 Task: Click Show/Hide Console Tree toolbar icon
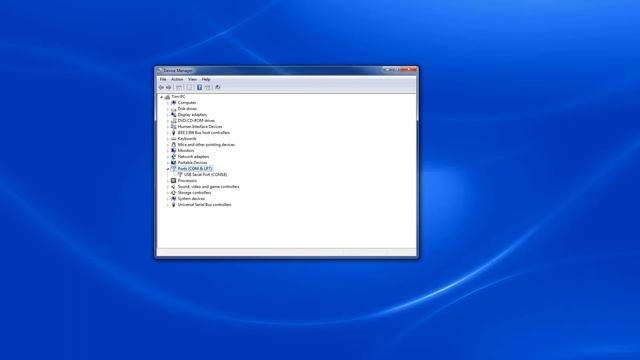click(x=179, y=87)
